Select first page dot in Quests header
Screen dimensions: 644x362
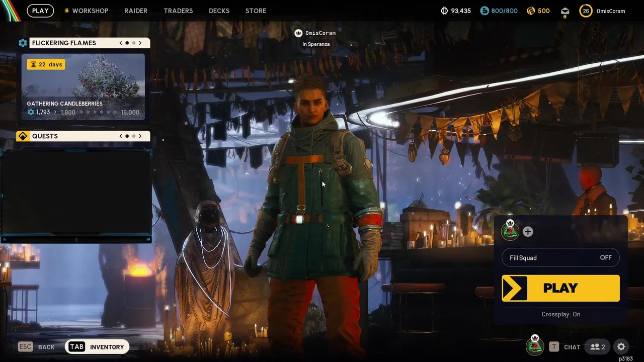click(x=127, y=136)
